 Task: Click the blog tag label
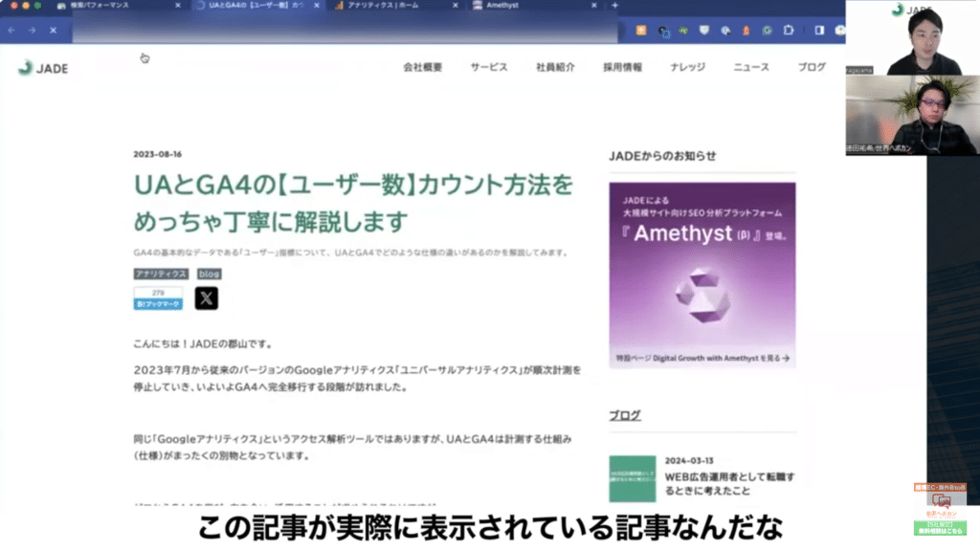click(209, 274)
